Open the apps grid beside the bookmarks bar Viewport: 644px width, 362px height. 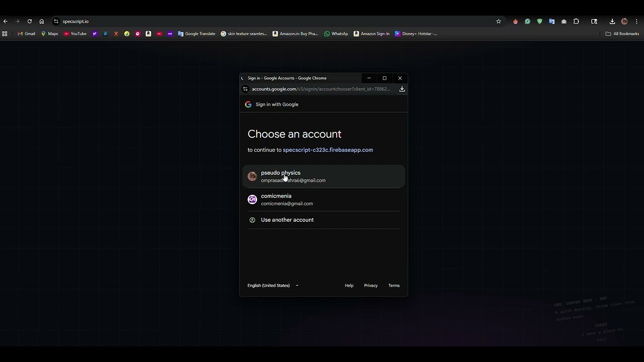coord(5,34)
